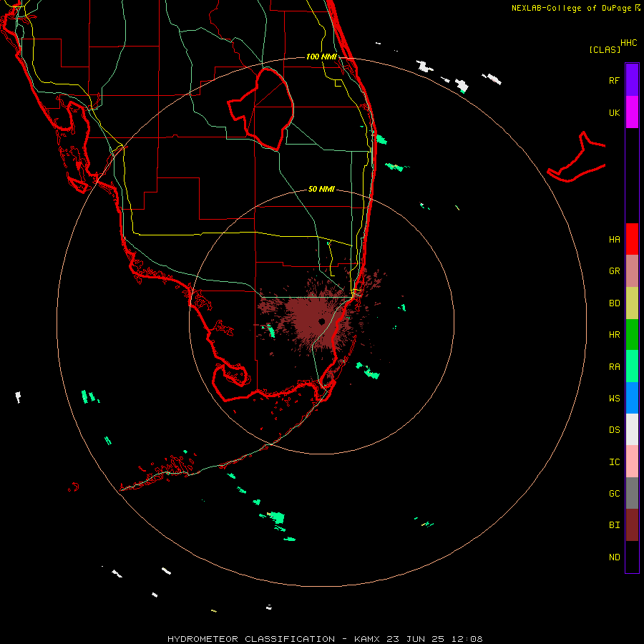Image resolution: width=644 pixels, height=644 pixels.
Task: Select the pink IC legend swatch
Action: coord(632,462)
